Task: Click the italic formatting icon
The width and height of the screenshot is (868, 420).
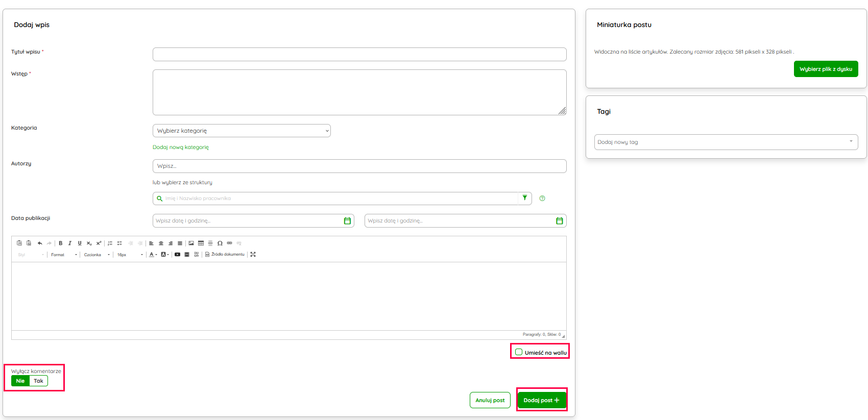Action: [x=70, y=243]
